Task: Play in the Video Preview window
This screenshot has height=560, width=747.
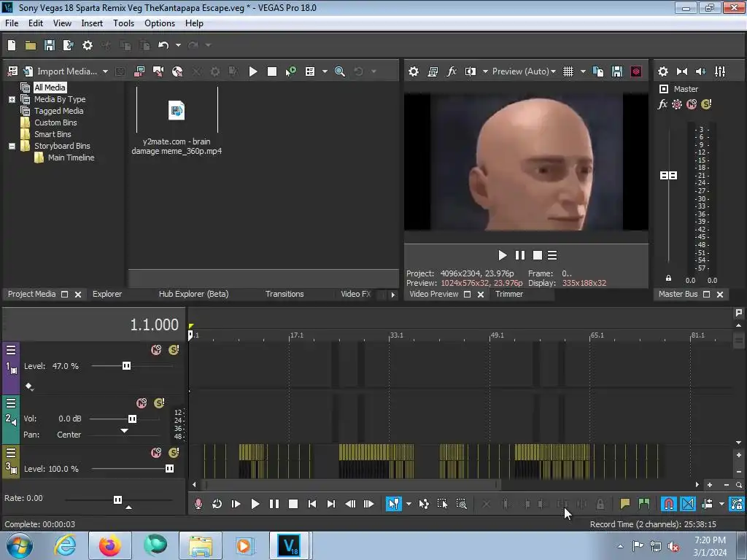Action: [502, 256]
